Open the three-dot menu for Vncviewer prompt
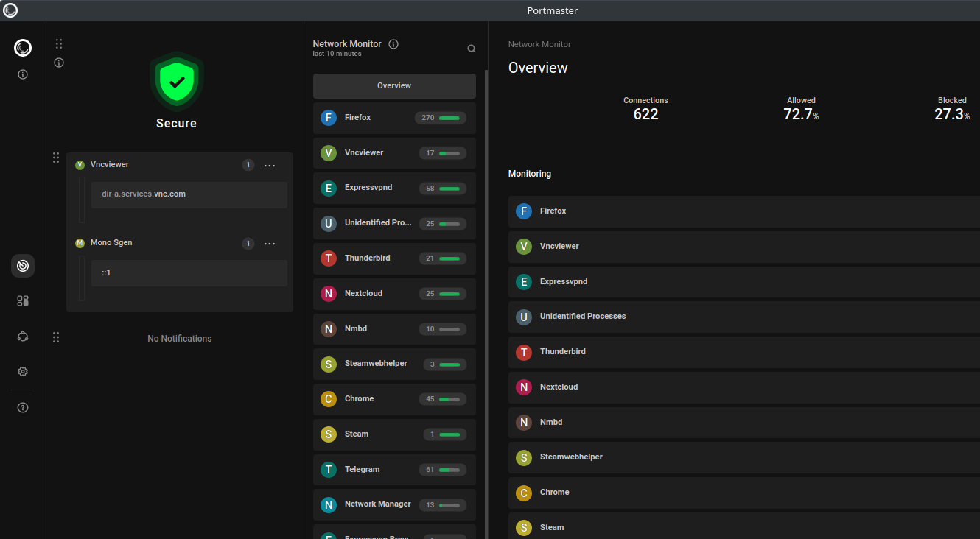Screen dimensions: 980x539 [x=270, y=166]
